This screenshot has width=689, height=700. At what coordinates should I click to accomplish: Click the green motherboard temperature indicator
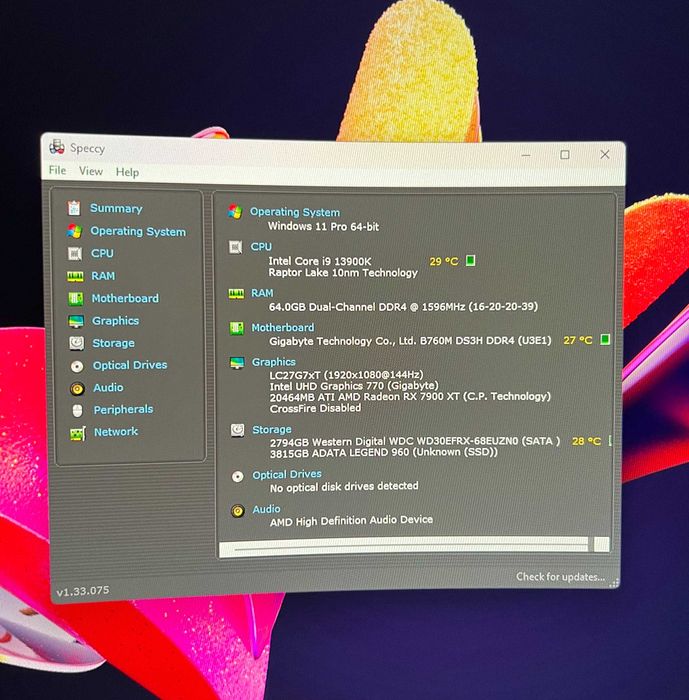[605, 339]
